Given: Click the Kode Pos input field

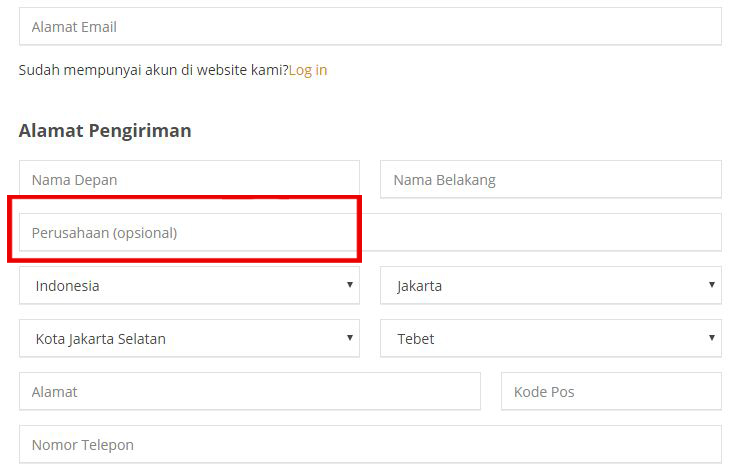Looking at the screenshot, I should [x=611, y=391].
